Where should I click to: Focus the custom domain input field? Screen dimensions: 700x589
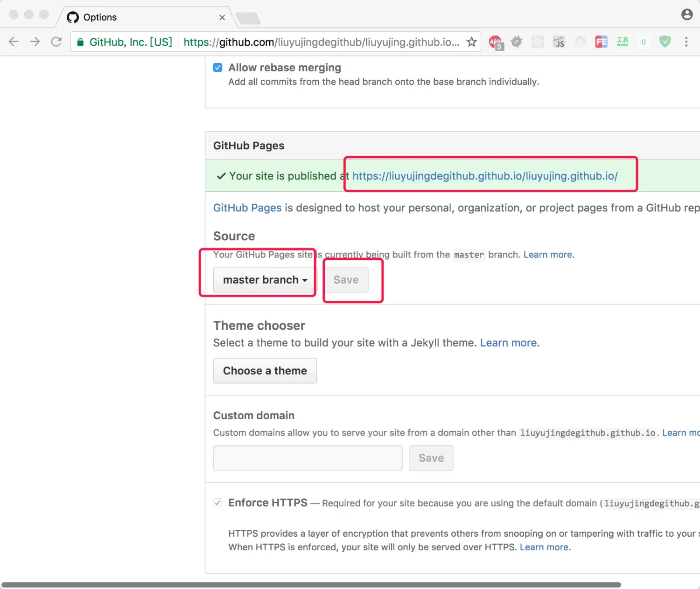tap(308, 458)
